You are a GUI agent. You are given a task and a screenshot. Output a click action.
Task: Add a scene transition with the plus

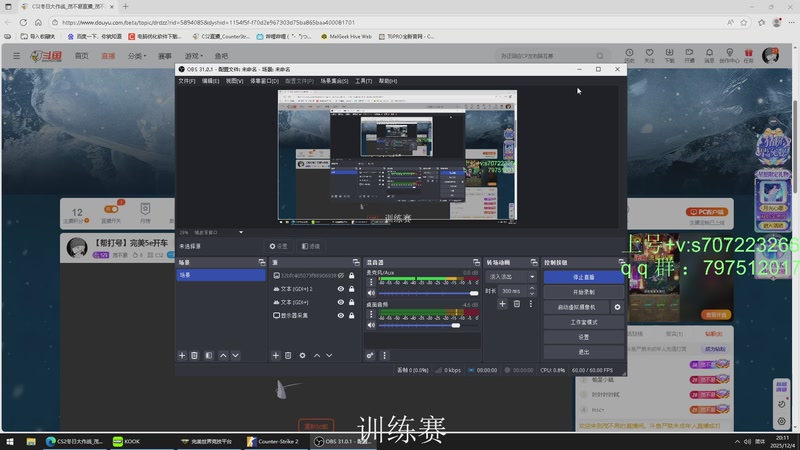point(503,304)
